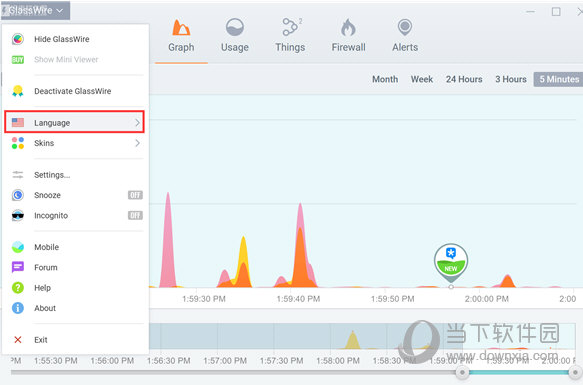Click the Snooze clock icon

18,195
